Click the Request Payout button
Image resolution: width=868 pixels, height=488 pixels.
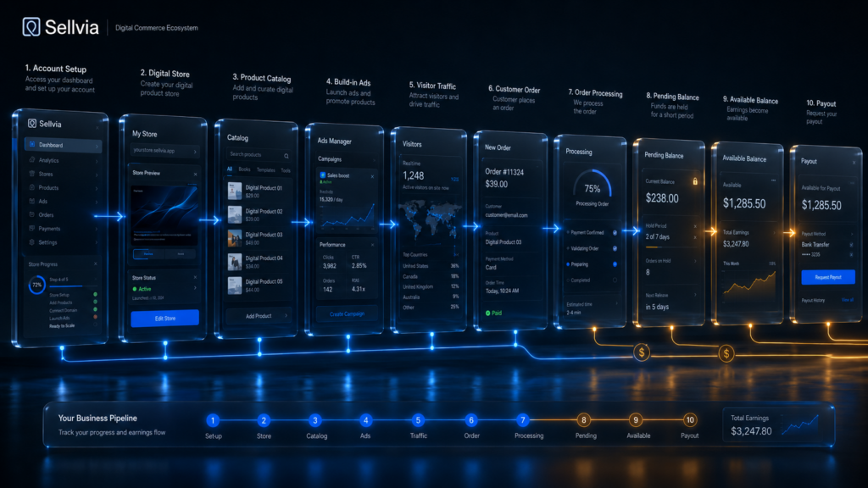(828, 277)
